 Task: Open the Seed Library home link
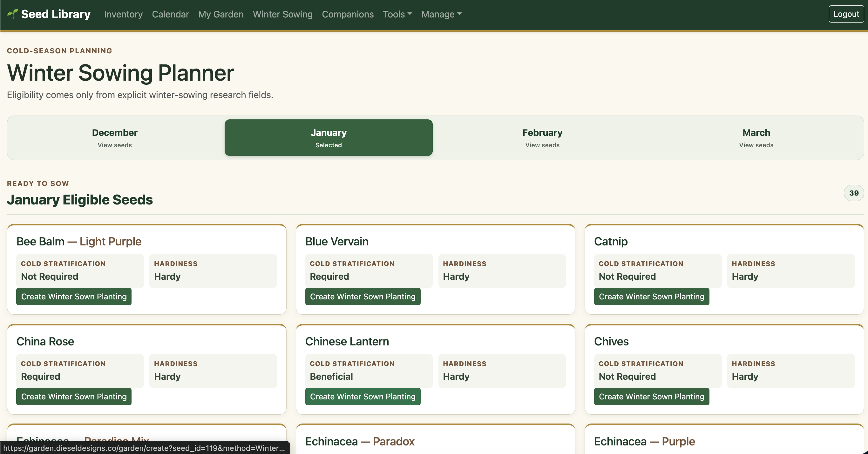pyautogui.click(x=49, y=14)
